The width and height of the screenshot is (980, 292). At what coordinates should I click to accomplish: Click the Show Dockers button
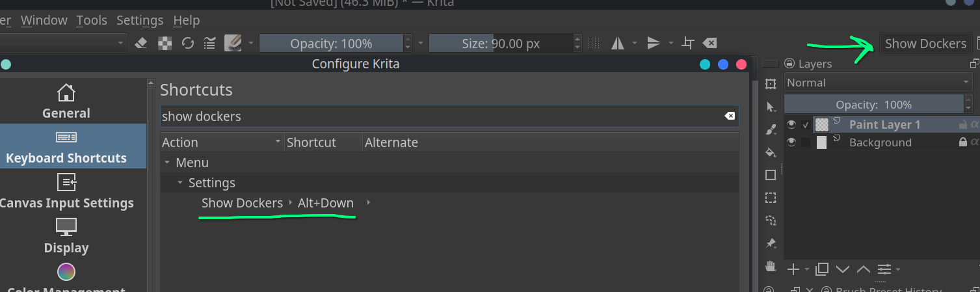[x=925, y=44]
